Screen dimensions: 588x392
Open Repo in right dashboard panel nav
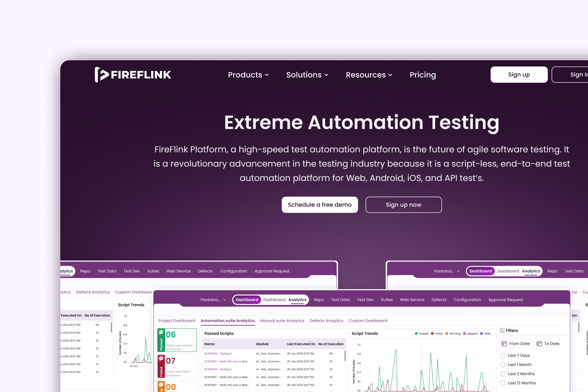(x=552, y=271)
